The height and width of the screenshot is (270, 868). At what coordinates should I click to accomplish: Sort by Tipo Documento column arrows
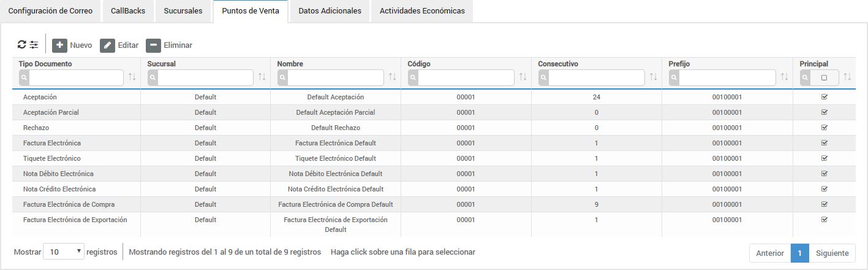tap(132, 77)
